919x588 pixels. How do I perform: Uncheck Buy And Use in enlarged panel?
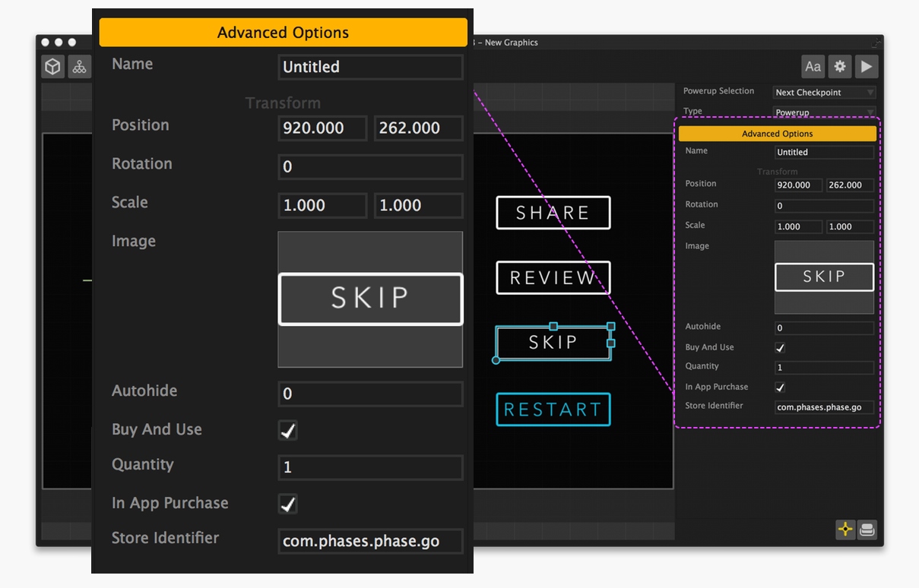(288, 431)
